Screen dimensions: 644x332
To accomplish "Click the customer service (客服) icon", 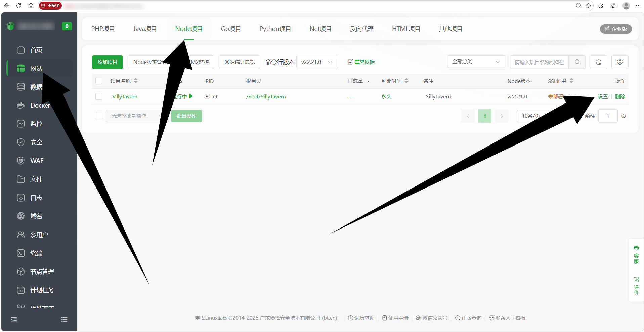I will pos(636,254).
